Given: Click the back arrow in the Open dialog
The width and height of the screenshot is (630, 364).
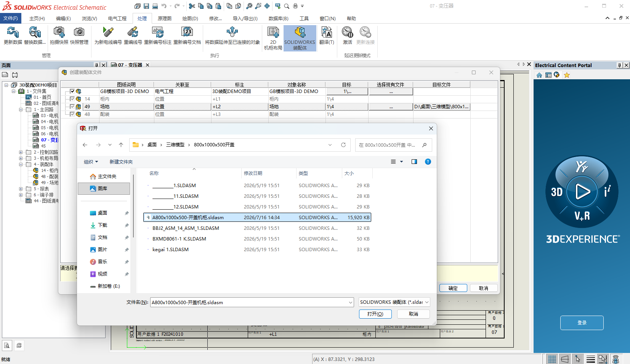Looking at the screenshot, I should pyautogui.click(x=85, y=145).
